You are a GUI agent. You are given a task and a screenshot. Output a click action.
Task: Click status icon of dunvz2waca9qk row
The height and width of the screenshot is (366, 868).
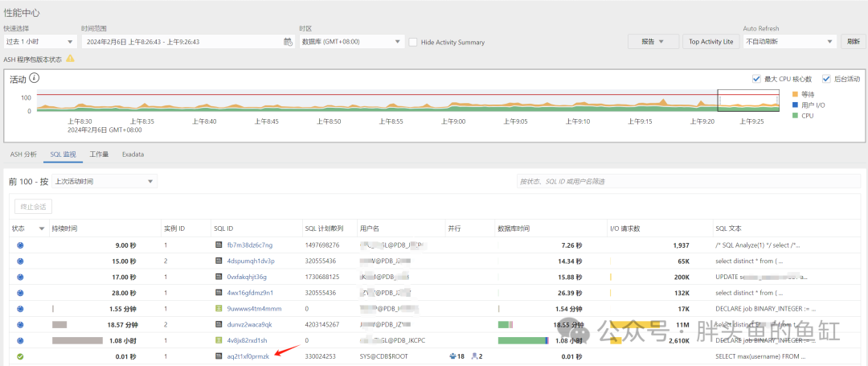[20, 324]
